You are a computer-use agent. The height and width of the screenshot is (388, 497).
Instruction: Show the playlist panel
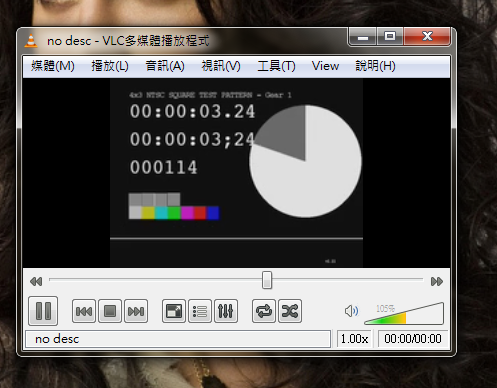pos(200,311)
